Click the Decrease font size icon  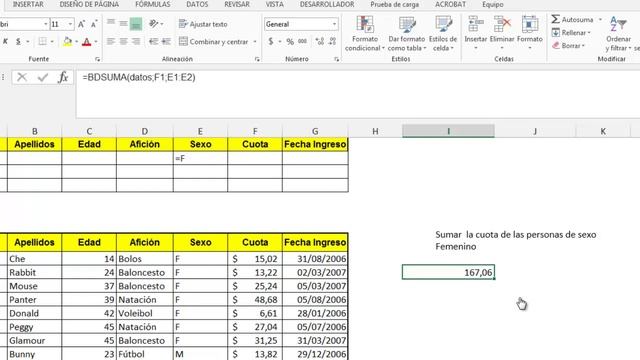coord(94,24)
